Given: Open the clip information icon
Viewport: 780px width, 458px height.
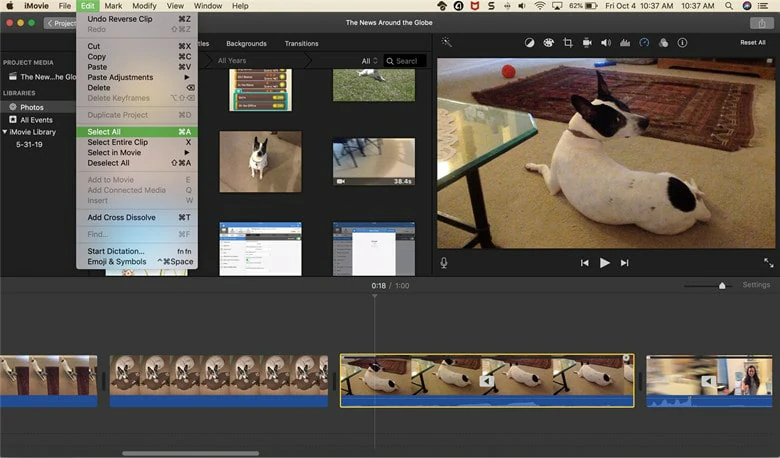Looking at the screenshot, I should (x=682, y=43).
